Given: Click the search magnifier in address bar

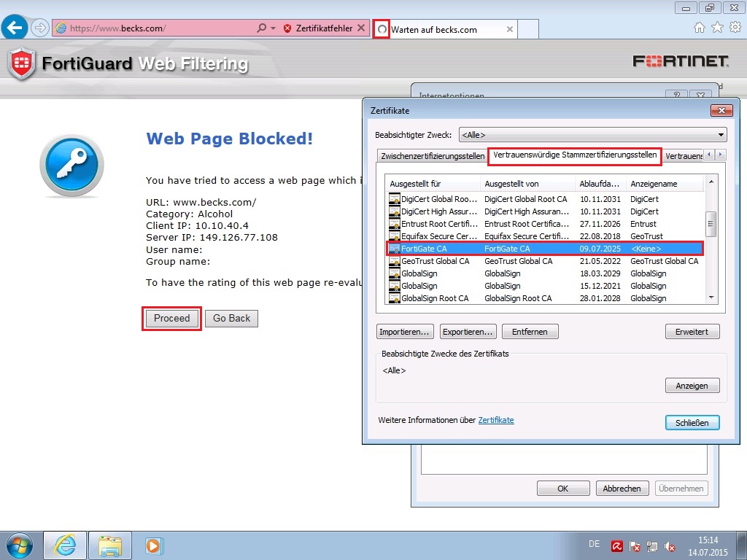Looking at the screenshot, I should (261, 28).
